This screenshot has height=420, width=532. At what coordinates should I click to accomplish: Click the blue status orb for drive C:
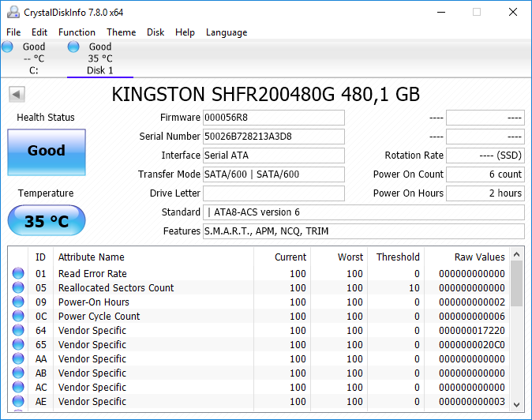click(x=7, y=47)
